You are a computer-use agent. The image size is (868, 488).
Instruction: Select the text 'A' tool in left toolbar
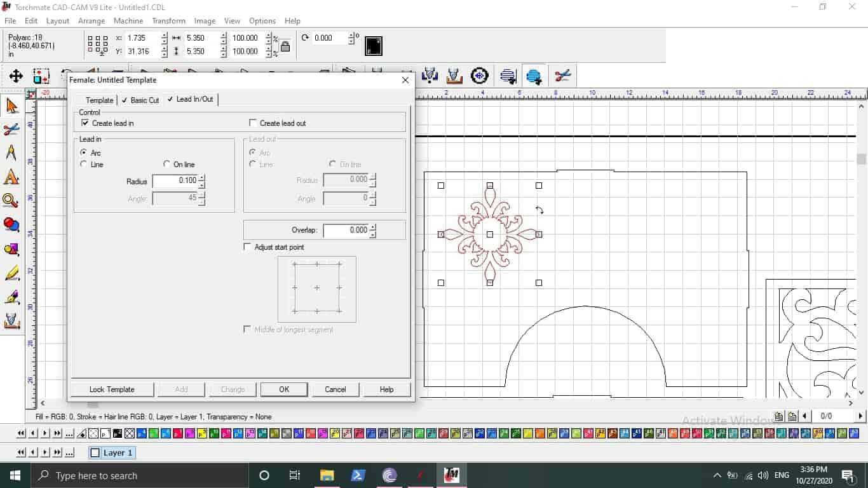click(11, 177)
